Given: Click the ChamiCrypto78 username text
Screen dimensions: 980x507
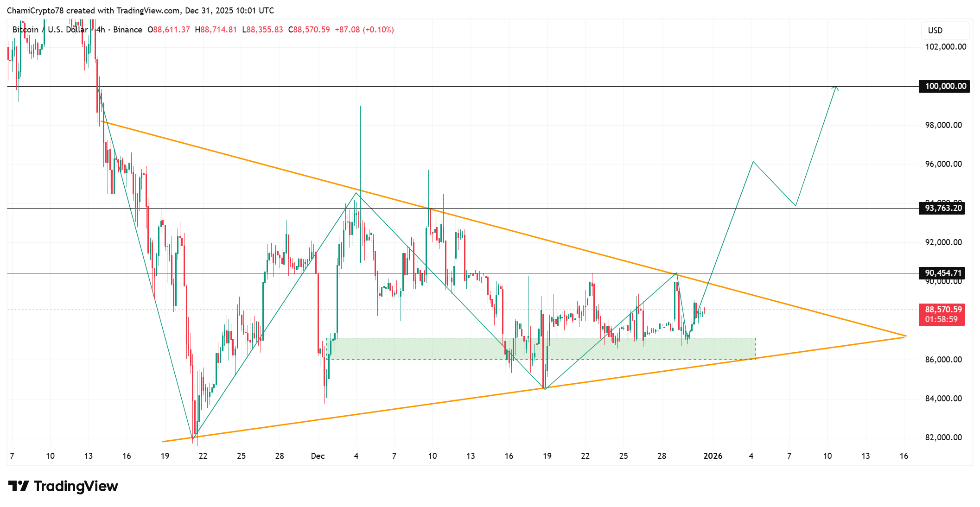Looking at the screenshot, I should point(36,10).
